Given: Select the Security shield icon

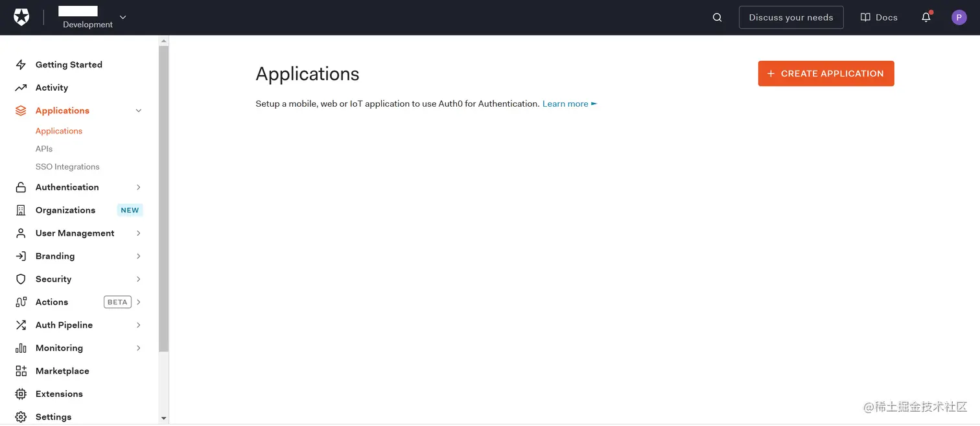Looking at the screenshot, I should [19, 279].
